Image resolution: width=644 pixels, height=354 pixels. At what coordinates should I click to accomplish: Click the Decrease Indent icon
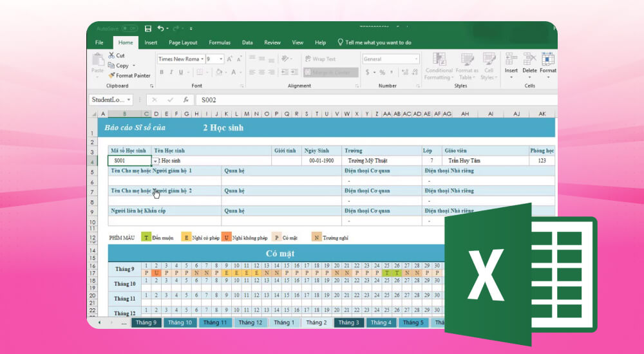pyautogui.click(x=285, y=72)
